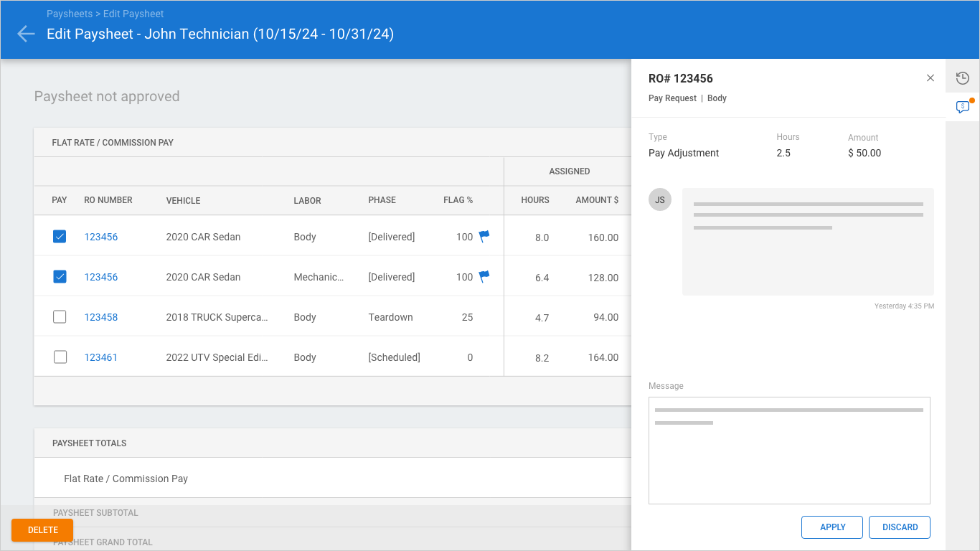Click the blue flag on Body row

point(484,236)
